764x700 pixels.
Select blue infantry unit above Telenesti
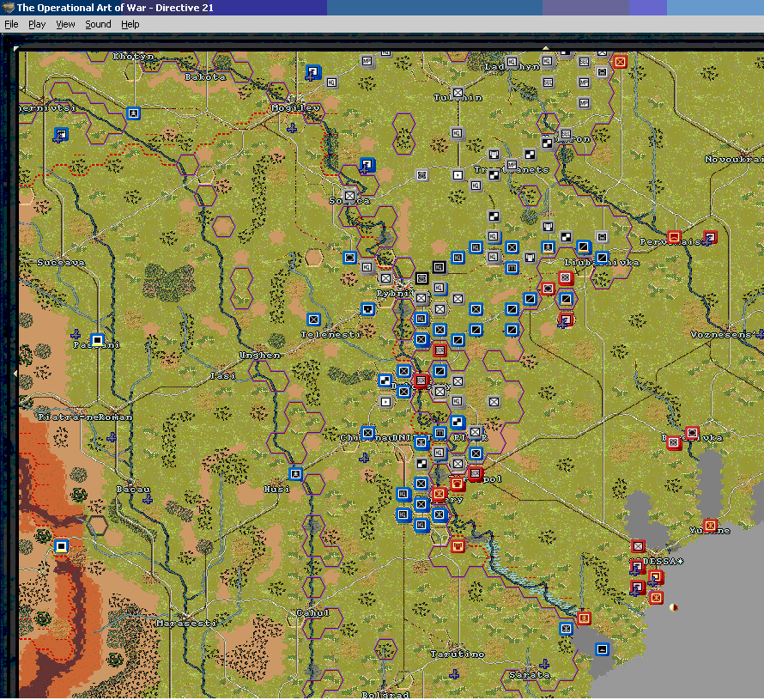click(x=313, y=320)
